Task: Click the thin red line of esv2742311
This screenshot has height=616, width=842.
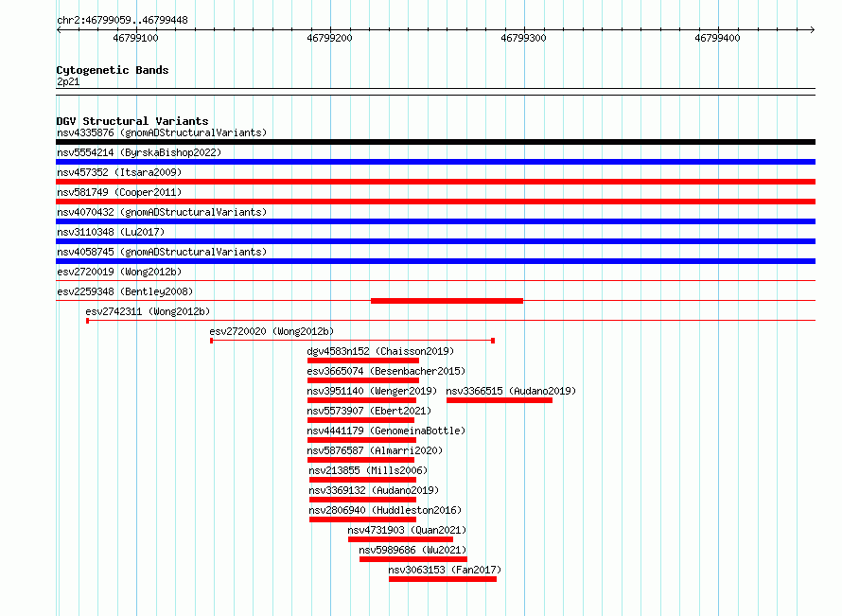Action: pos(451,321)
